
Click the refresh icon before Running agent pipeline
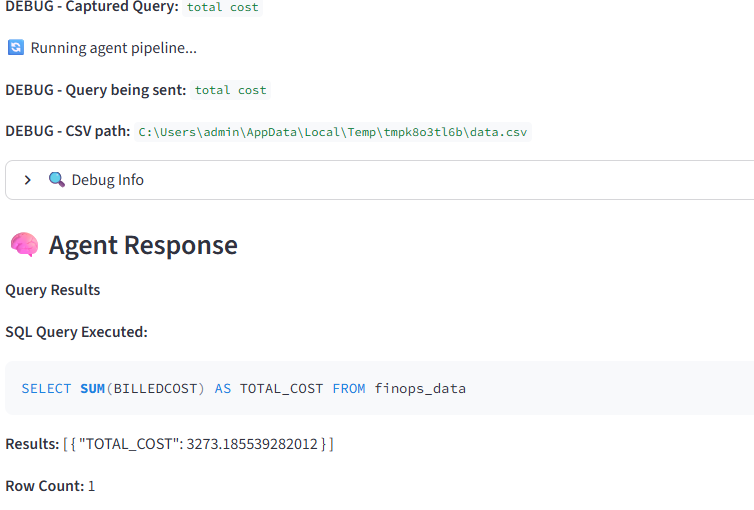pyautogui.click(x=15, y=48)
